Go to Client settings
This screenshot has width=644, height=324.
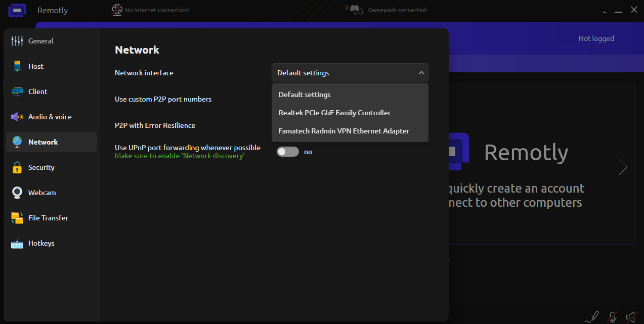[37, 91]
